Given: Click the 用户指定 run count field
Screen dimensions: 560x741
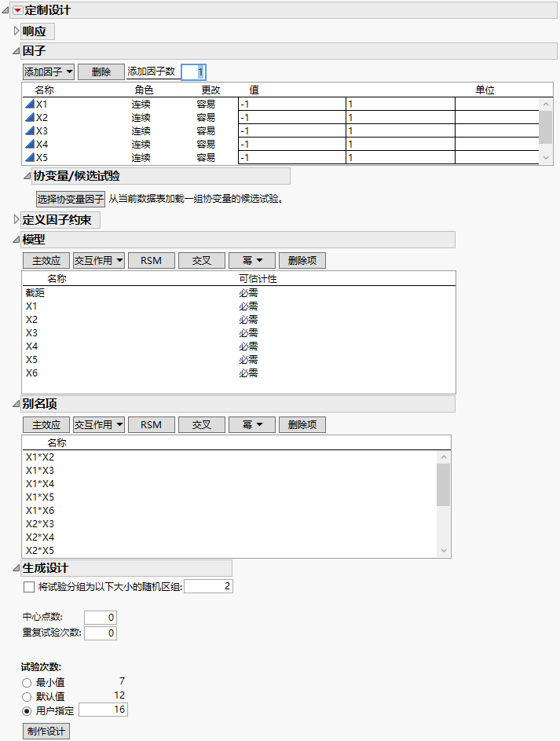Looking at the screenshot, I should pos(104,710).
